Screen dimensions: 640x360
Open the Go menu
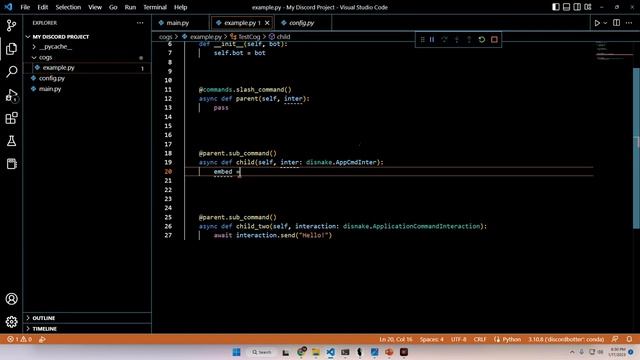pos(113,7)
